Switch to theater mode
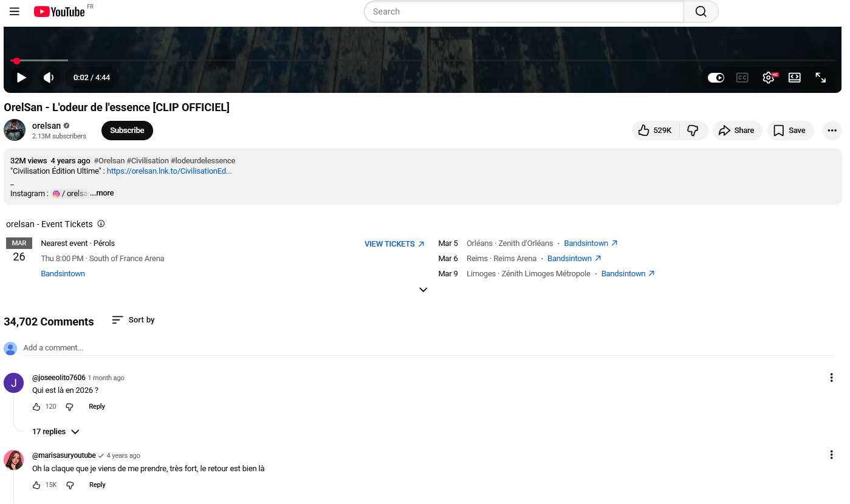 794,78
